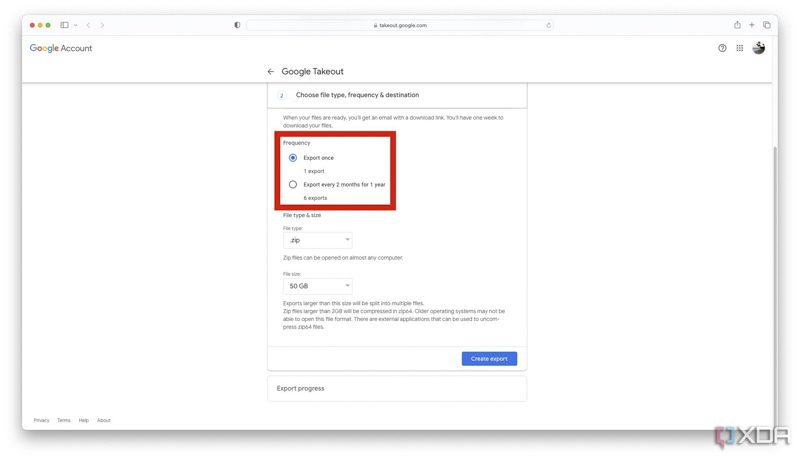Open the account profile avatar
Screen dimensions: 800x459
pyautogui.click(x=759, y=48)
